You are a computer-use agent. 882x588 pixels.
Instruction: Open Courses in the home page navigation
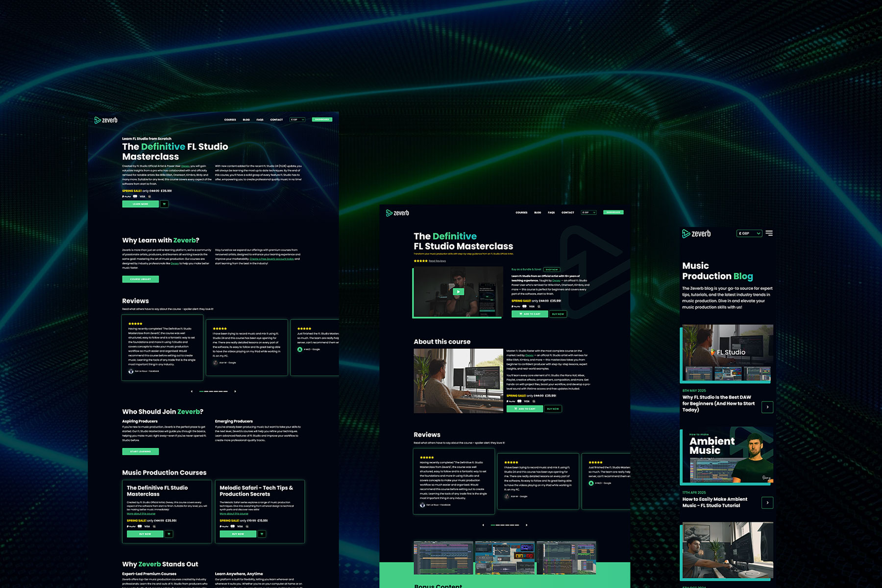point(230,119)
